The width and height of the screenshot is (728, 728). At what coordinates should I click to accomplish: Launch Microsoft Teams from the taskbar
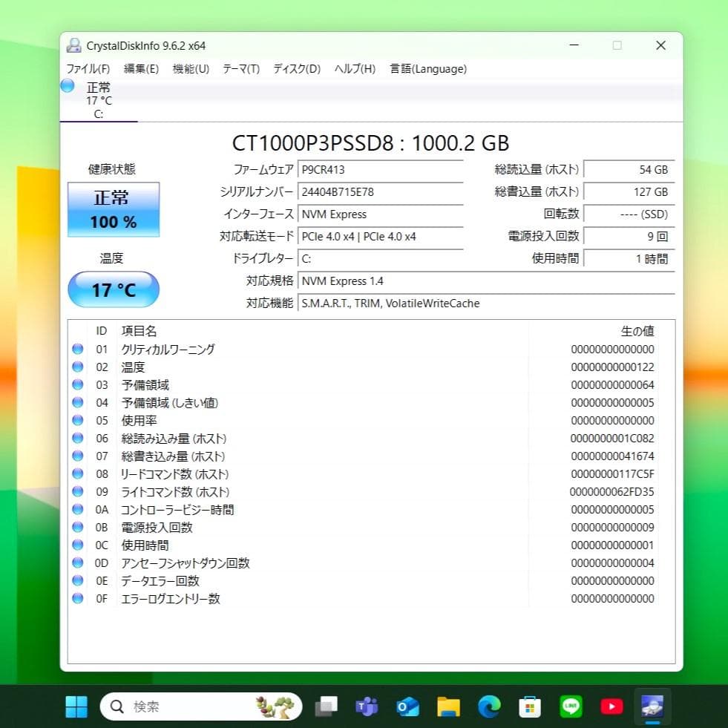(367, 706)
